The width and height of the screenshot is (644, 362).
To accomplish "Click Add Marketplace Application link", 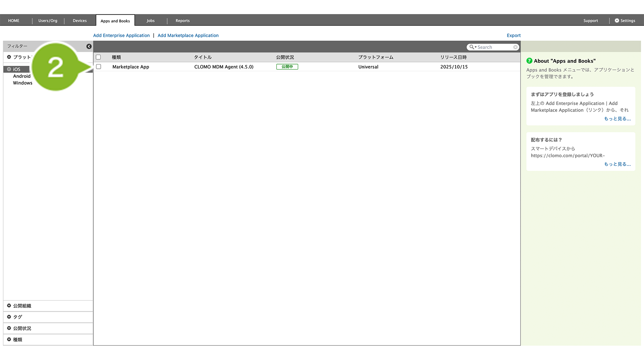I will 188,35.
